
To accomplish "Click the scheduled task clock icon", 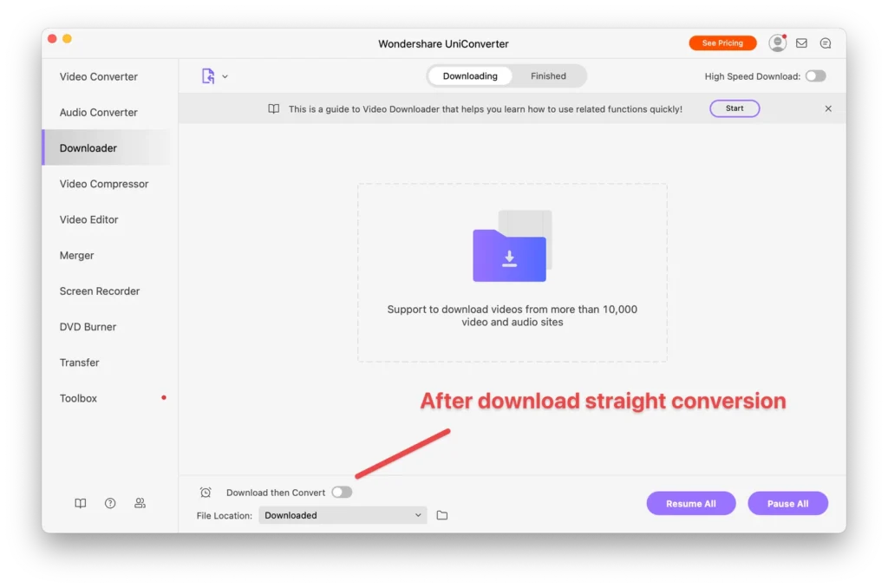I will click(206, 493).
